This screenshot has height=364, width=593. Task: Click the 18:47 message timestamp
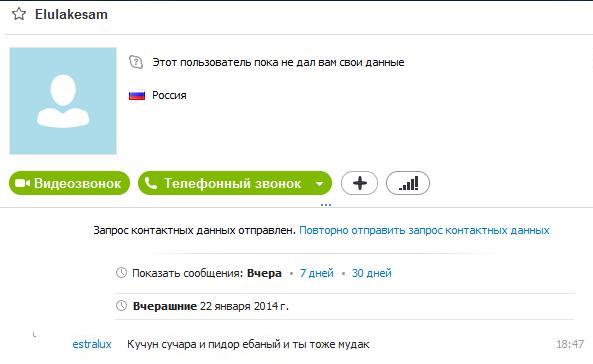570,344
